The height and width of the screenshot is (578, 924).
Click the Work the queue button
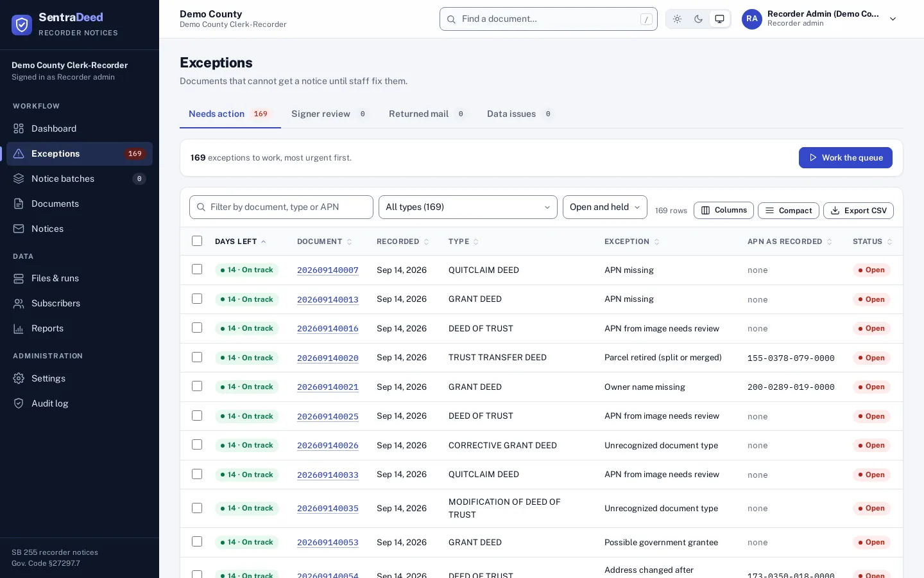click(845, 157)
